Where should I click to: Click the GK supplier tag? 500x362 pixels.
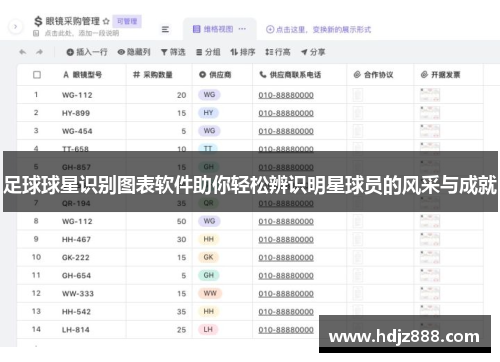(x=208, y=257)
